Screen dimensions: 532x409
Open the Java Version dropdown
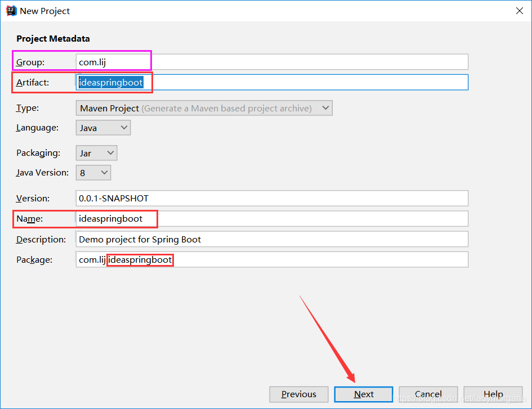click(x=93, y=173)
